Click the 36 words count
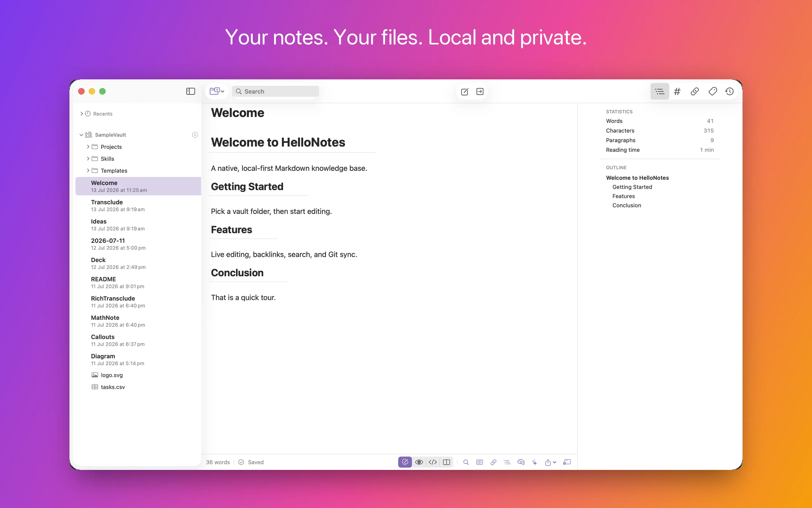 (x=218, y=462)
